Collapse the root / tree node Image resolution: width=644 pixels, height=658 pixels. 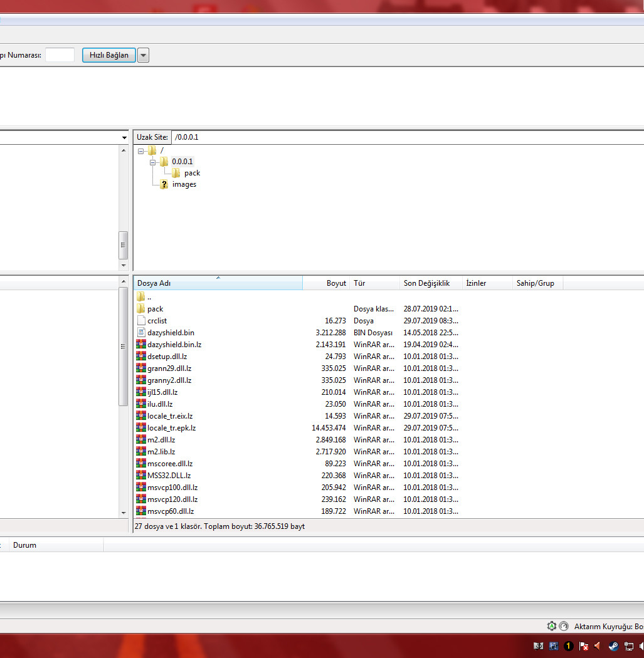(x=140, y=150)
